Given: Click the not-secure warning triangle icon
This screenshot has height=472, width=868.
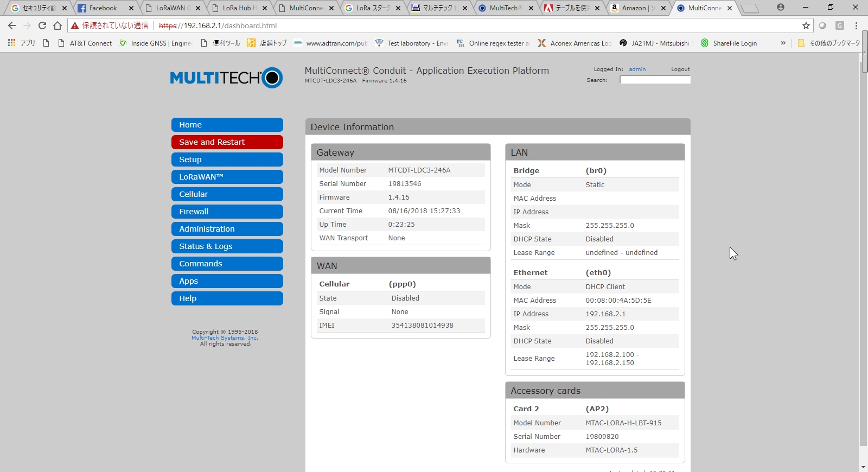Looking at the screenshot, I should pos(75,25).
